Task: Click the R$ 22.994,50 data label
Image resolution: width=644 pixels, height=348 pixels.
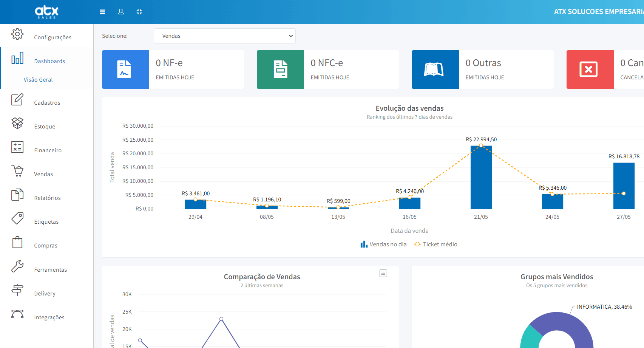Action: click(481, 139)
